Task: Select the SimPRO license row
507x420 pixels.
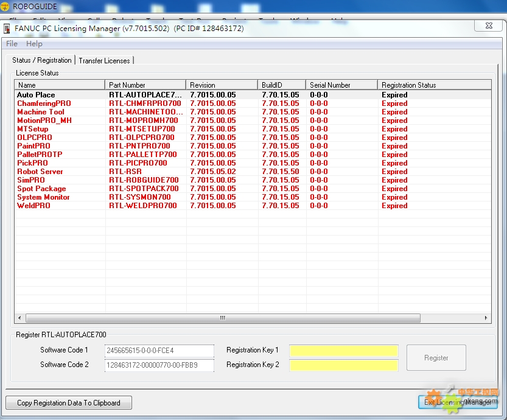Action: (x=253, y=180)
